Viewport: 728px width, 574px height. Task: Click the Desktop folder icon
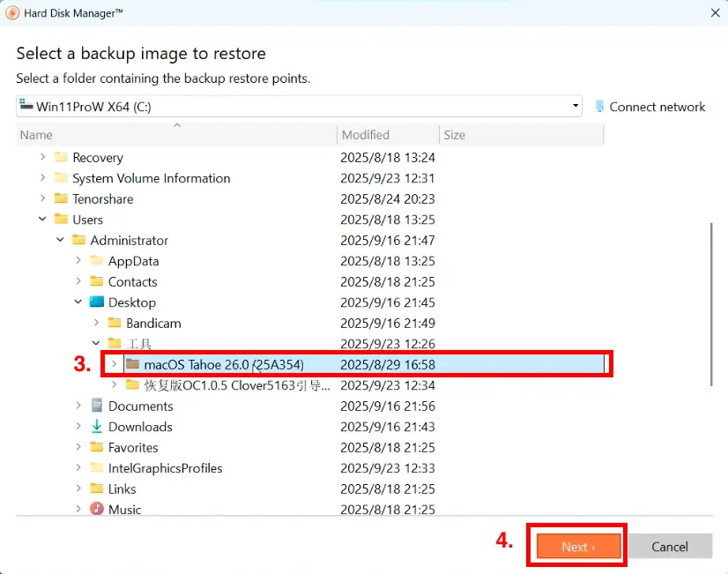[x=97, y=302]
